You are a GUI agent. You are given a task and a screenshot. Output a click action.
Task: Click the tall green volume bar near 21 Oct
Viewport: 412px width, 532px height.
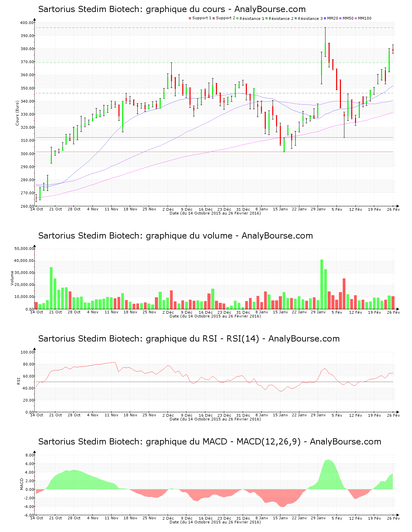(x=51, y=288)
